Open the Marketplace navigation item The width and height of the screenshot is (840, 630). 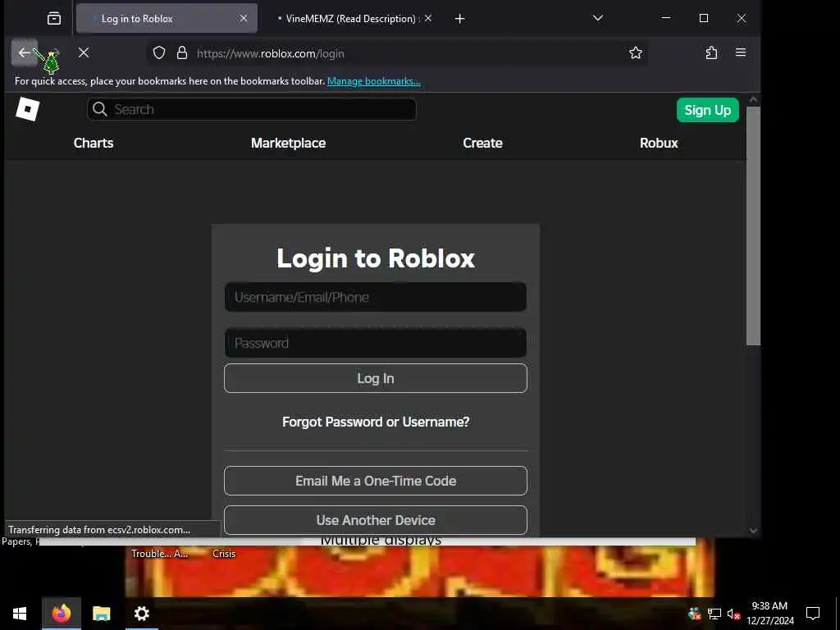(x=288, y=143)
